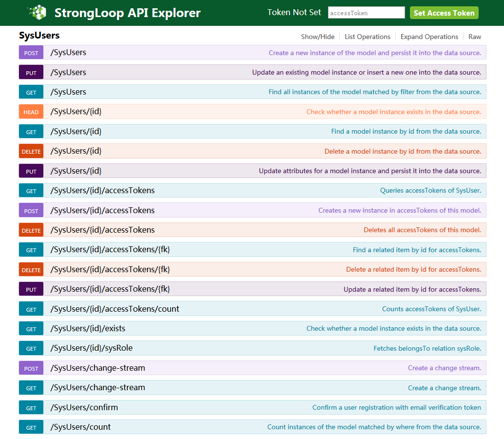This screenshot has height=439, width=504.
Task: Click 'Update a related item by id' text
Action: [412, 289]
